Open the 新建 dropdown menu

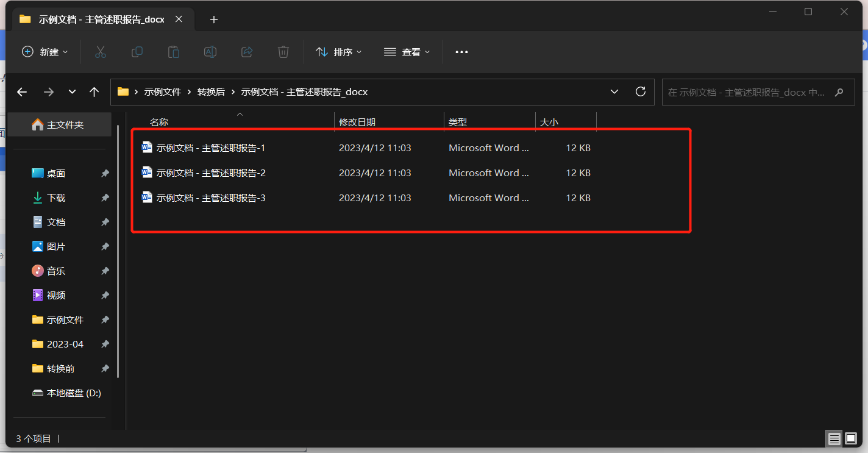[45, 52]
